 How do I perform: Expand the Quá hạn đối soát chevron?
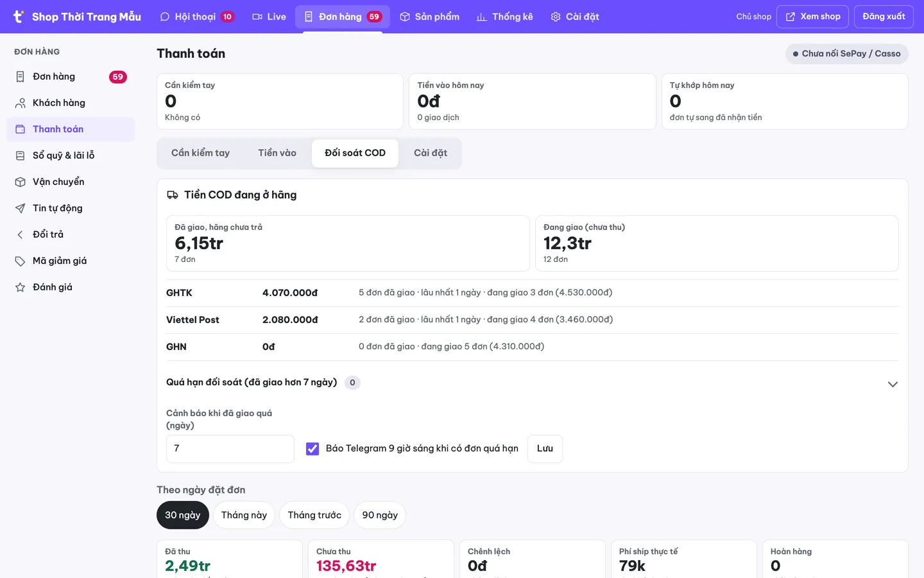coord(893,384)
